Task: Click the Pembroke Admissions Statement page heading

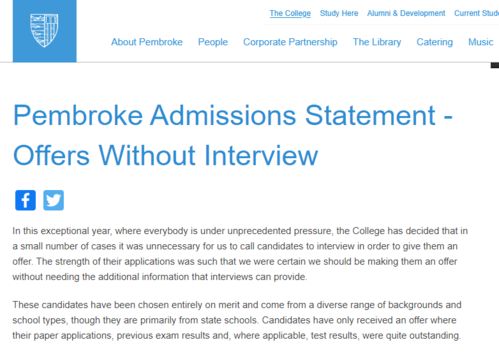Action: (x=233, y=135)
